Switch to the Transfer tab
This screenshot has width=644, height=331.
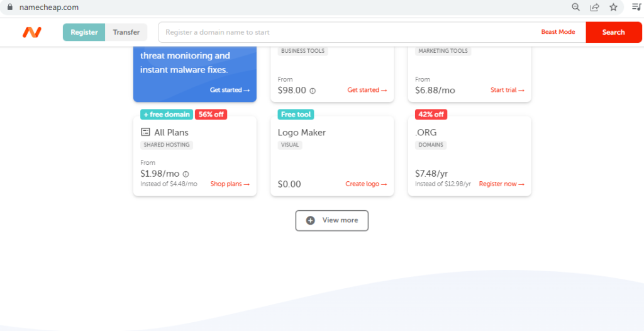(126, 32)
